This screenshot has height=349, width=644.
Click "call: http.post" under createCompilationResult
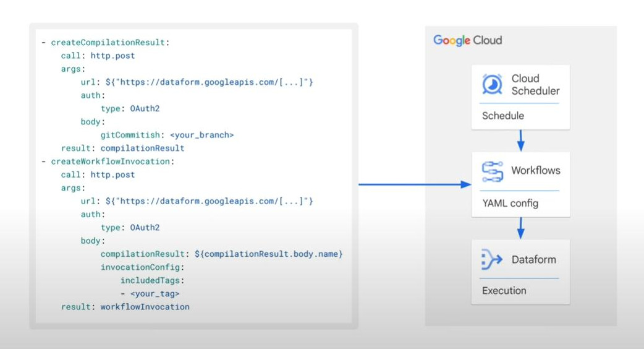click(x=98, y=56)
